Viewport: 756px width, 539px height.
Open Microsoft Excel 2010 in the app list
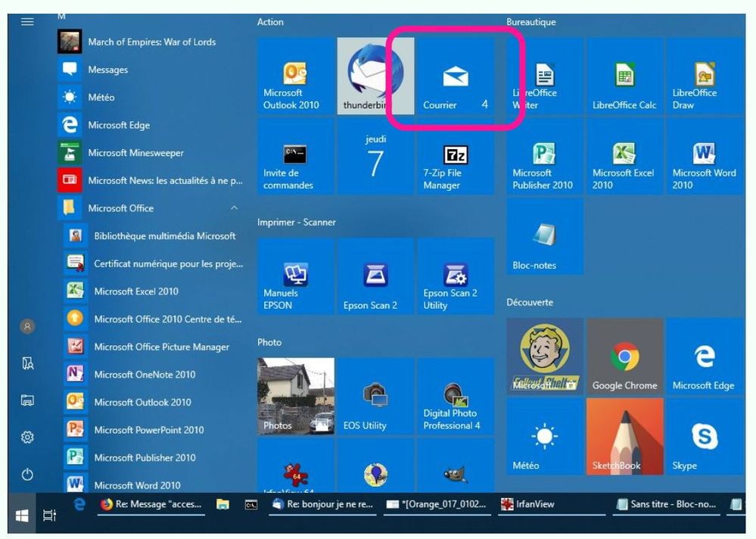[x=155, y=291]
